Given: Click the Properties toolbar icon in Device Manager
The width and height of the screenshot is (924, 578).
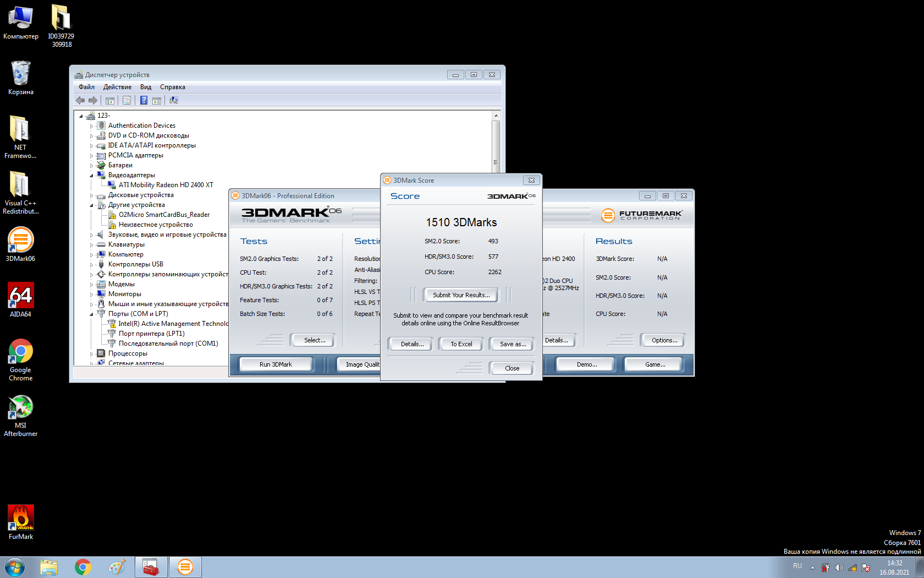Looking at the screenshot, I should click(x=127, y=100).
